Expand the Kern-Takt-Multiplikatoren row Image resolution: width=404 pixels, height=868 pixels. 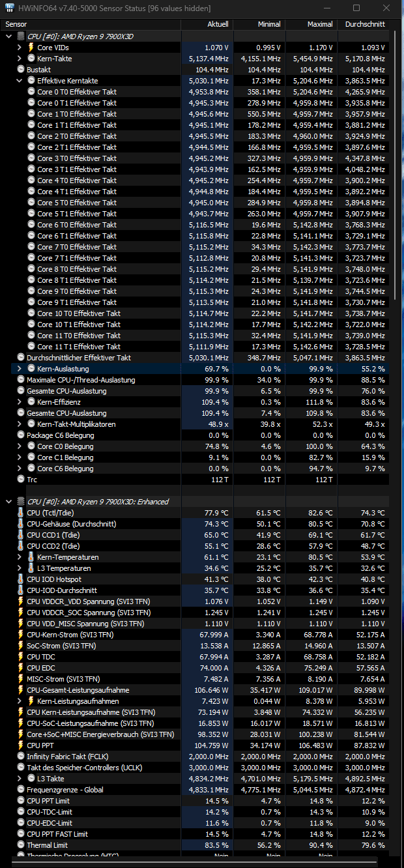pos(20,424)
